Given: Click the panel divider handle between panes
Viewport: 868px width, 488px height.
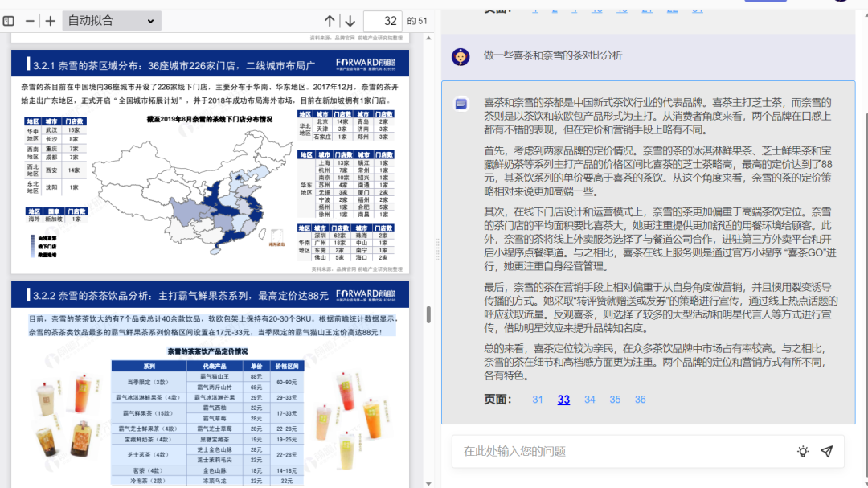Looking at the screenshot, I should click(437, 249).
